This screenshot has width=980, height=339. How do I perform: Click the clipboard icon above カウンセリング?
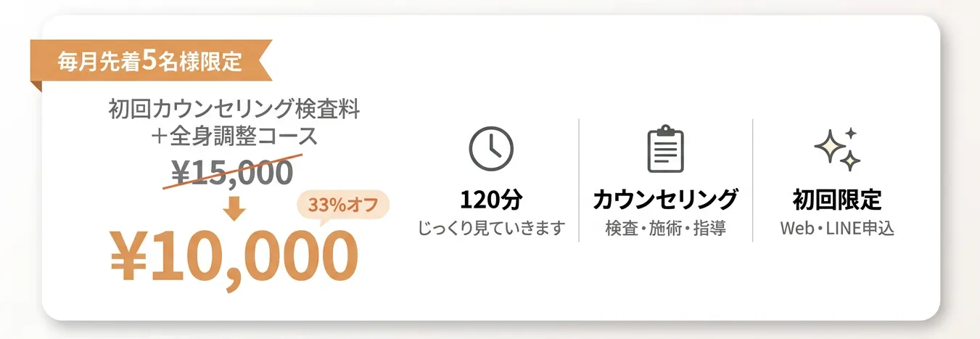pos(665,149)
